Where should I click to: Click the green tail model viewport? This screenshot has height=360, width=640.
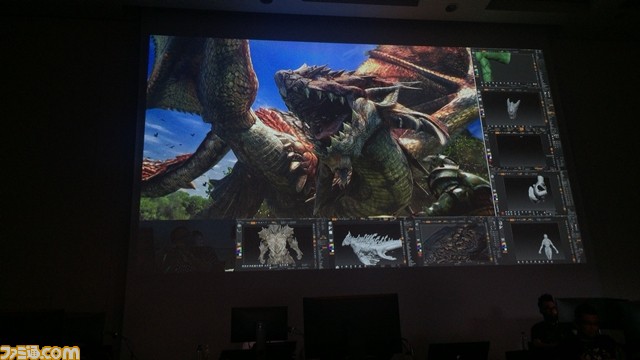point(506,67)
